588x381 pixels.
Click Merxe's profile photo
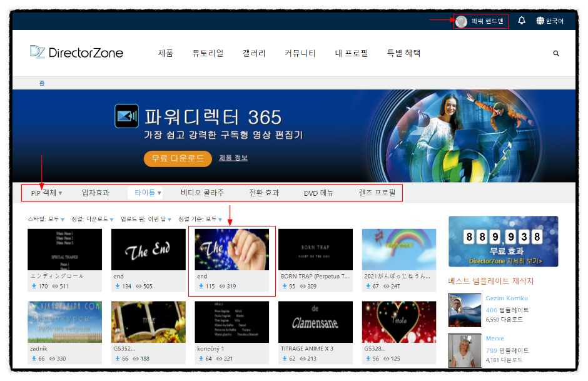[x=465, y=350]
